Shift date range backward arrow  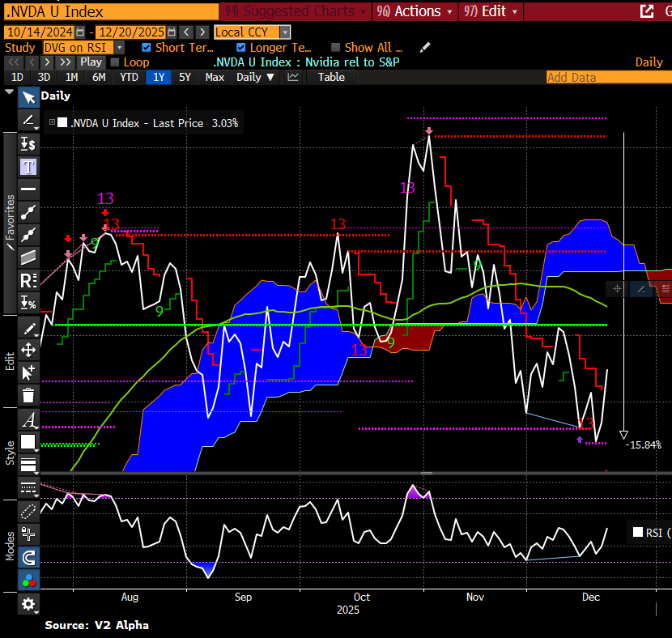click(186, 32)
